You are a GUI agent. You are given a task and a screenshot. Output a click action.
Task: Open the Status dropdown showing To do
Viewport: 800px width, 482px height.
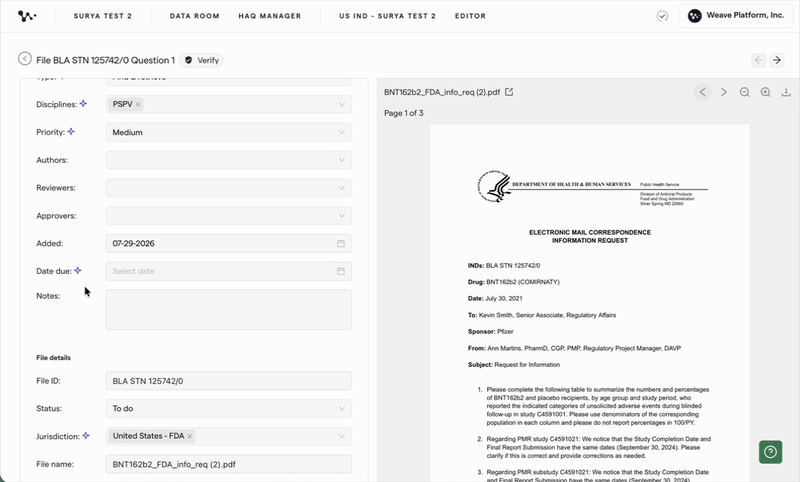pos(229,409)
